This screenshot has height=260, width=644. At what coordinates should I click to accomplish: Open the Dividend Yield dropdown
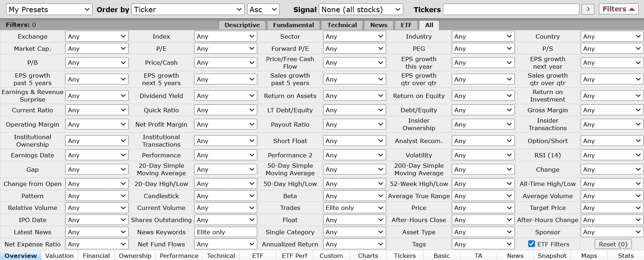tap(225, 96)
